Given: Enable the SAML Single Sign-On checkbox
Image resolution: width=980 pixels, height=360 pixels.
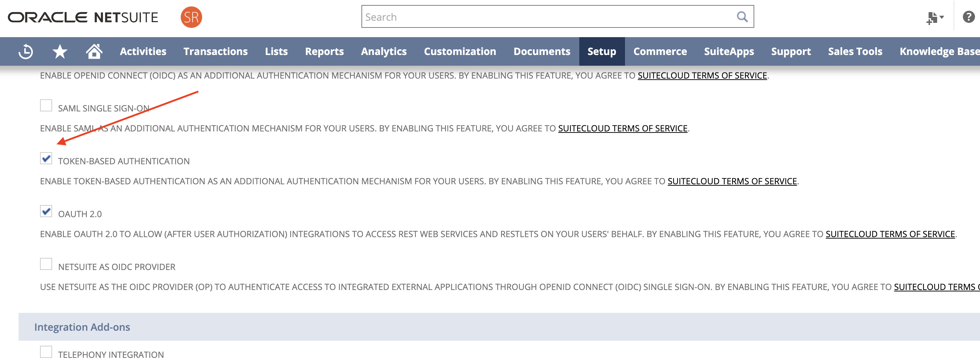Looking at the screenshot, I should click(46, 105).
